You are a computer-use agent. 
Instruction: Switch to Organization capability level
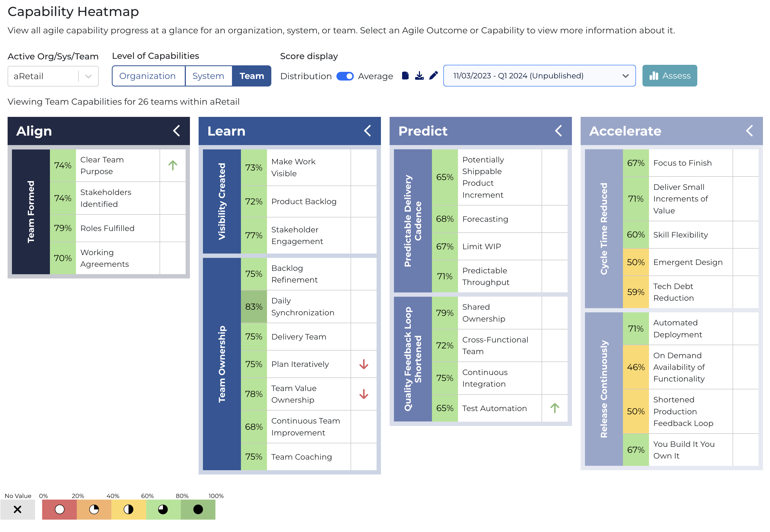[147, 76]
